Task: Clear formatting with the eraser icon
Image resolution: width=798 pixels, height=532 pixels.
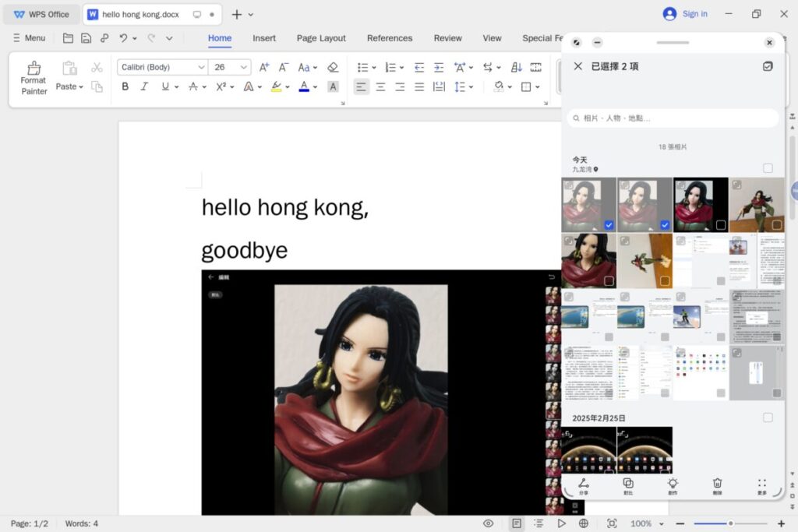Action: pos(333,67)
